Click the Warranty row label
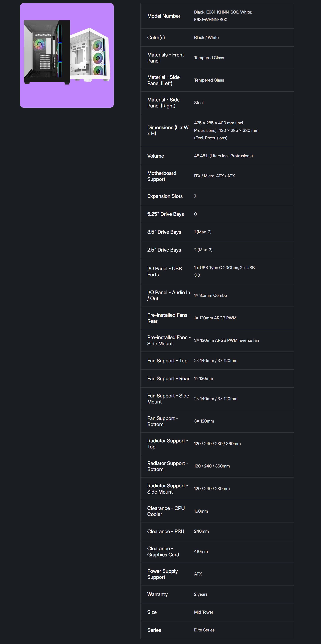The height and width of the screenshot is (644, 321). point(157,594)
